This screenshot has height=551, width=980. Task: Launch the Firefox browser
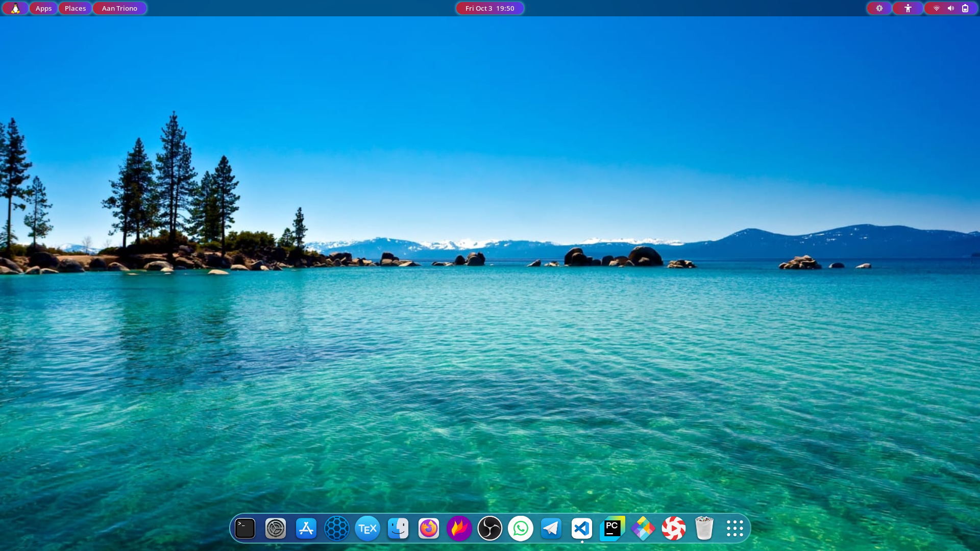(428, 528)
